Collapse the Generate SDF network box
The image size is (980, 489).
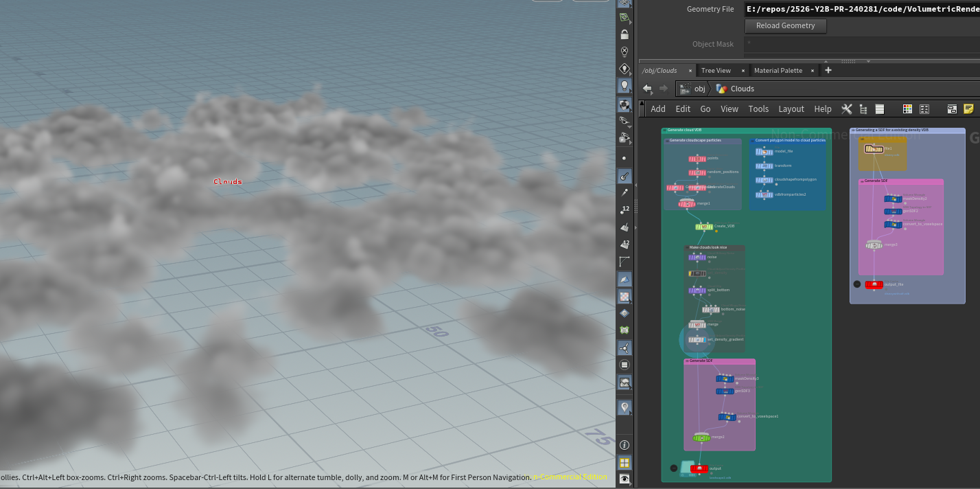(688, 361)
